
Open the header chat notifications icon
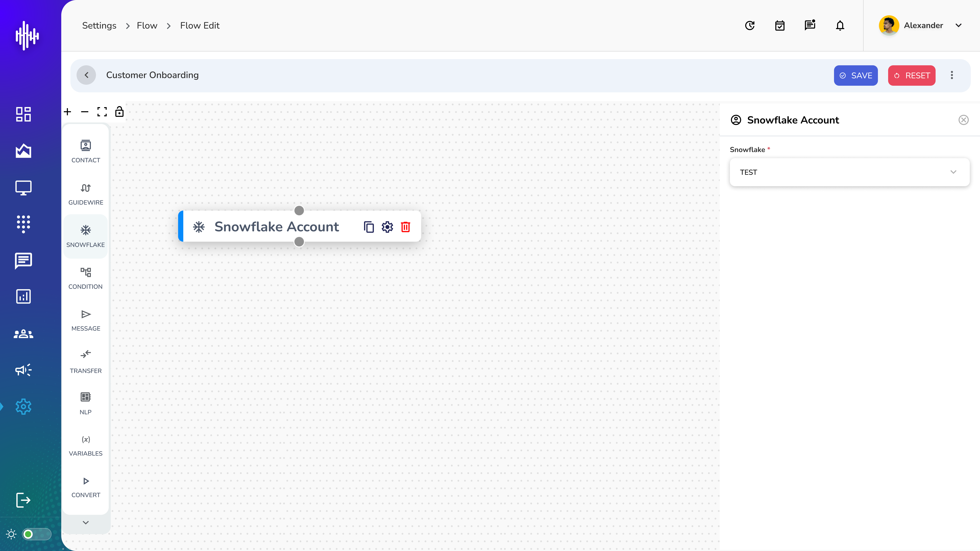tap(810, 25)
